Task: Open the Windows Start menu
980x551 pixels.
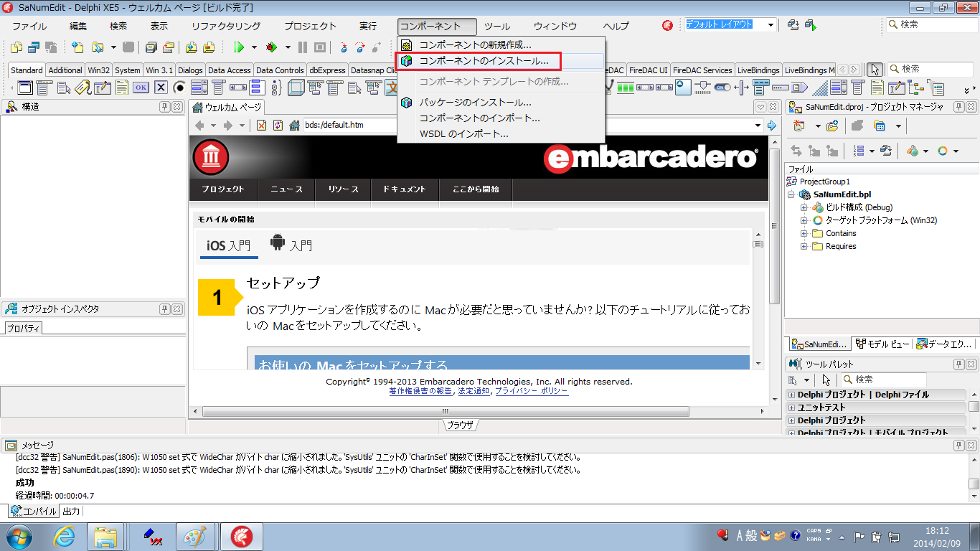Action: pyautogui.click(x=18, y=537)
